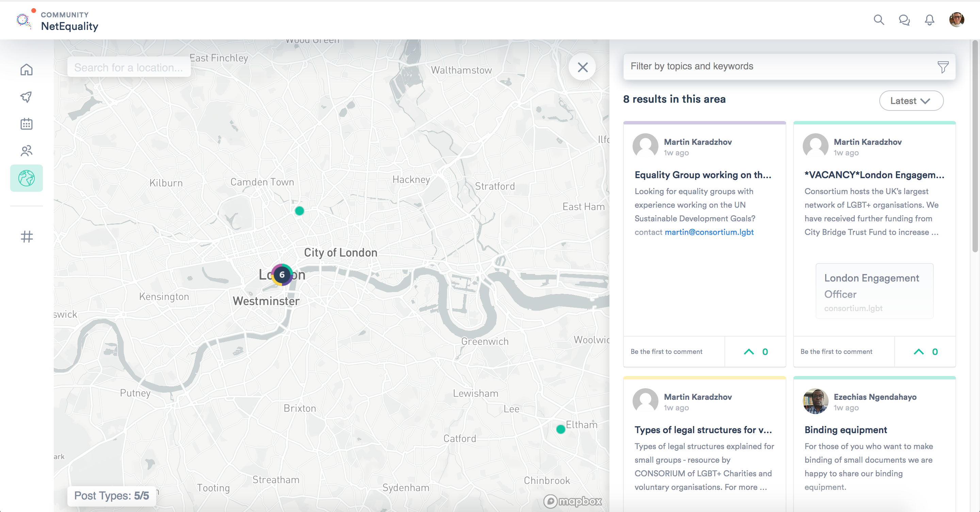Open the Post Types: 5/5 selector
Screen dimensions: 980x512
112,496
